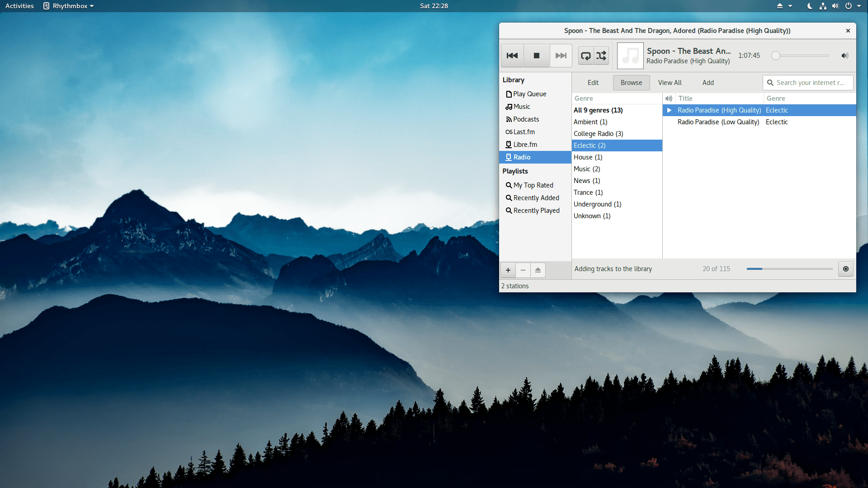Toggle the Browse view button
The width and height of the screenshot is (868, 488).
[631, 83]
